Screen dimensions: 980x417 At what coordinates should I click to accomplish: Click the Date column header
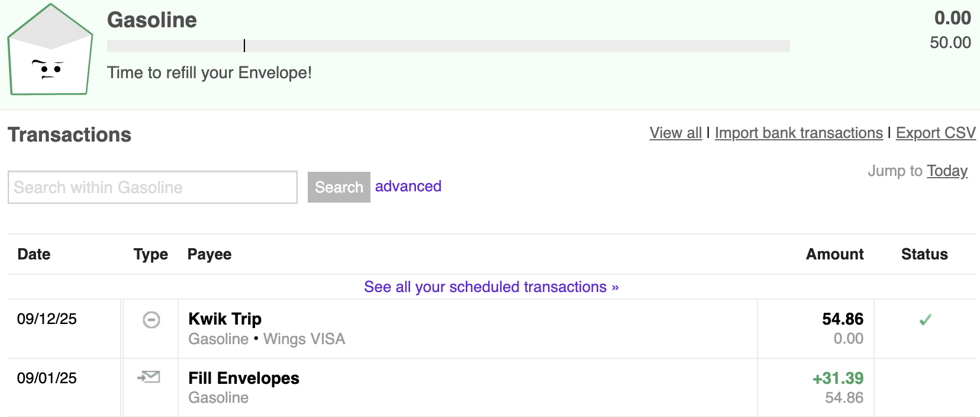coord(34,254)
